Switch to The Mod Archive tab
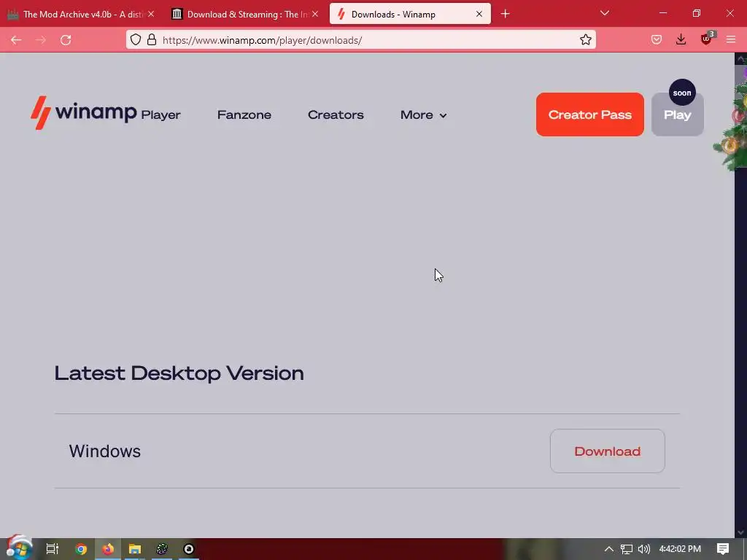 82,15
